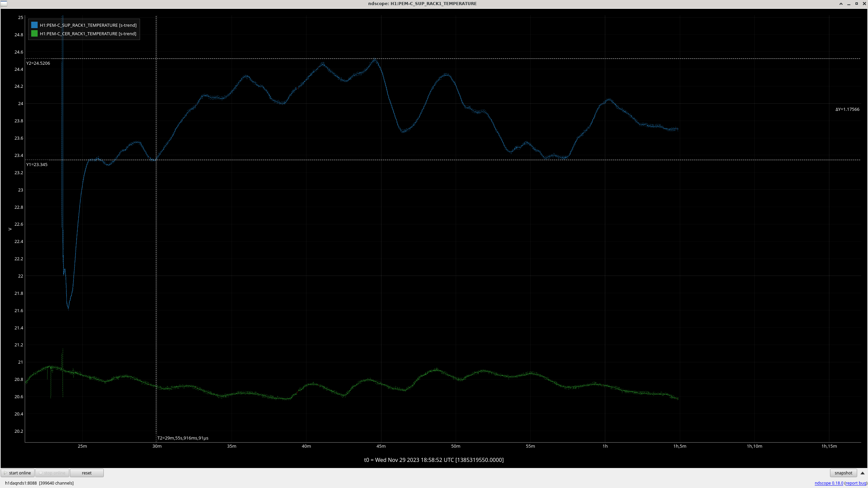This screenshot has width=868, height=488.
Task: Click the blue SUP_RACK1 legend color swatch
Action: click(x=34, y=25)
